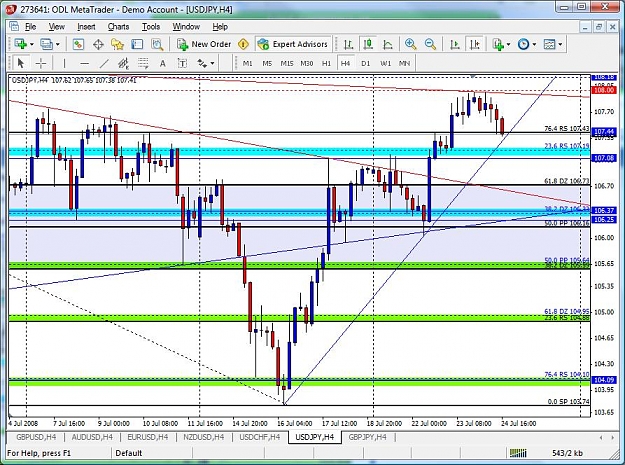Select the M30 timeframe button
Screen dimensions: 625x465
(x=307, y=63)
